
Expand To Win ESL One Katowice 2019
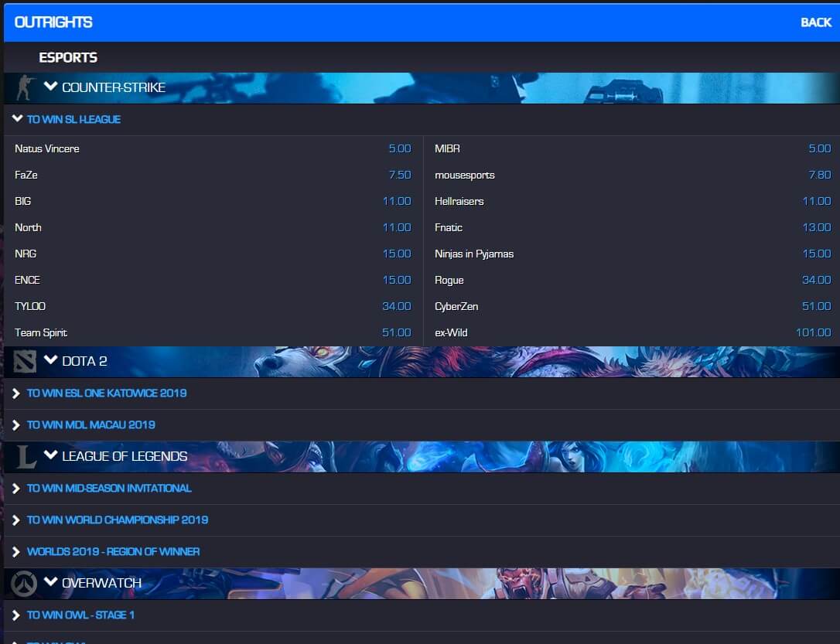[106, 393]
